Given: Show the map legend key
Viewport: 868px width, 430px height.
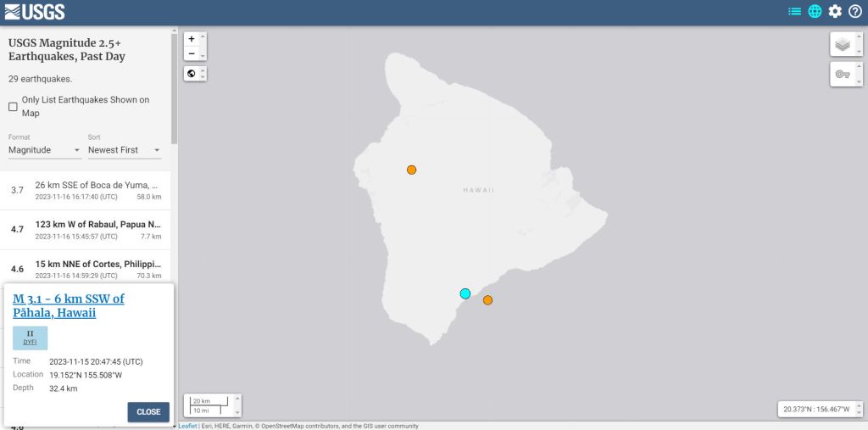Looking at the screenshot, I should click(x=842, y=75).
